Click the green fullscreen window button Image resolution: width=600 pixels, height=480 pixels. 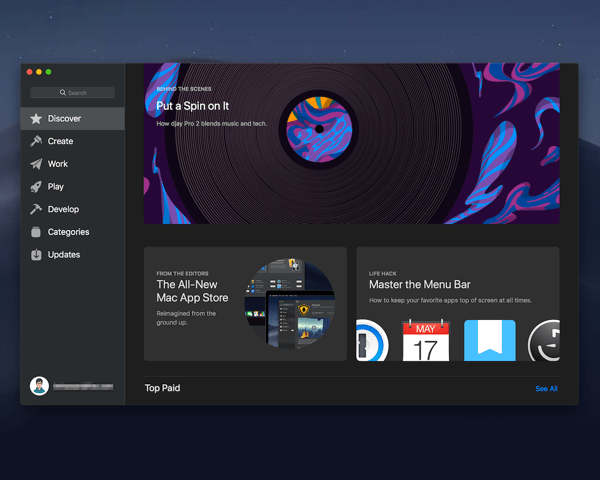click(x=49, y=72)
